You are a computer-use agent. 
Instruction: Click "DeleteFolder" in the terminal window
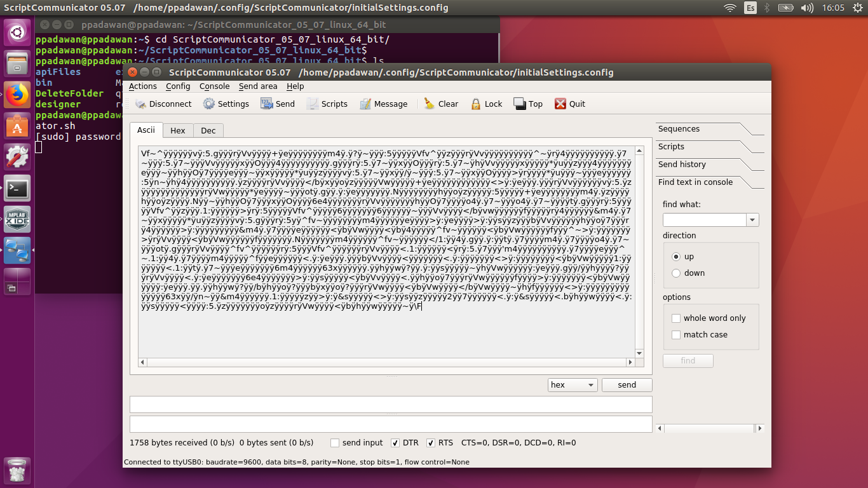pos(69,93)
